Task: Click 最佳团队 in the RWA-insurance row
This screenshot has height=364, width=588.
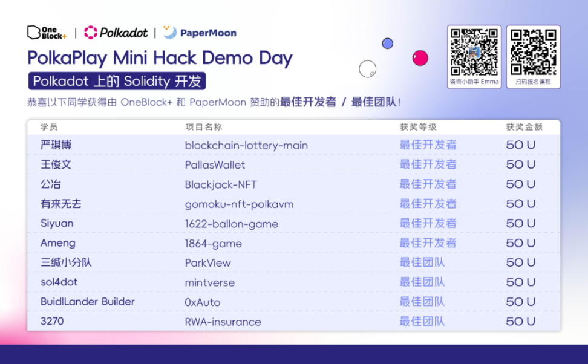Action: point(422,321)
